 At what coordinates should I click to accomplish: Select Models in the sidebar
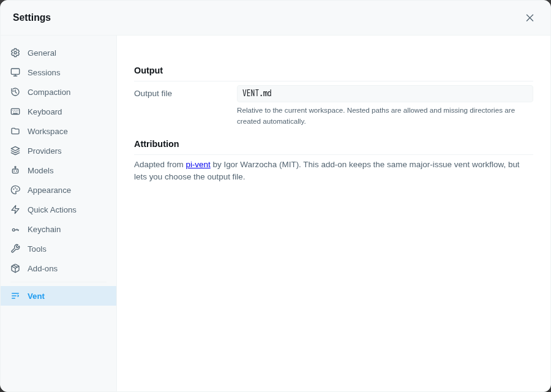[x=58, y=170]
